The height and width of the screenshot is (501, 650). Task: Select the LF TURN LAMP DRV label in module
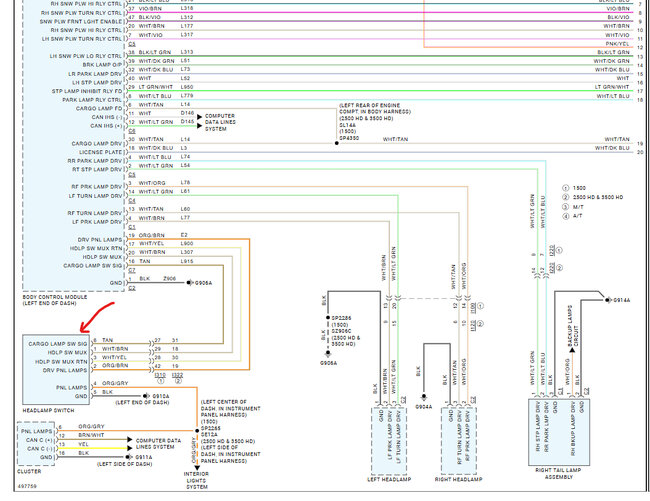coord(96,196)
